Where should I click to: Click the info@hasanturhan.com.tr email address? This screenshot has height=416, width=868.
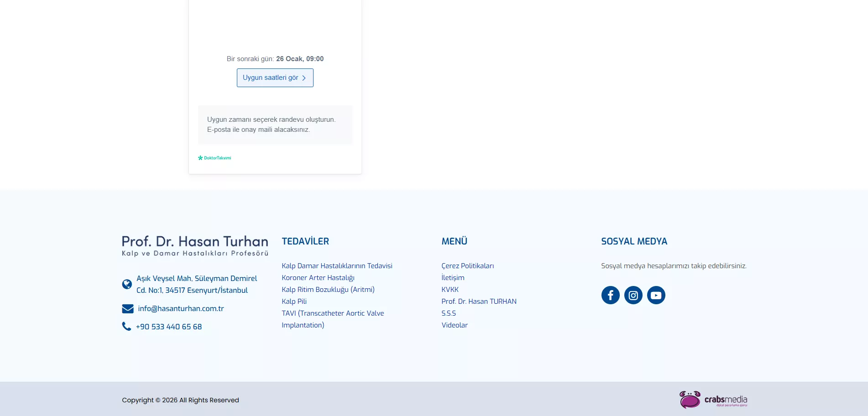click(181, 309)
